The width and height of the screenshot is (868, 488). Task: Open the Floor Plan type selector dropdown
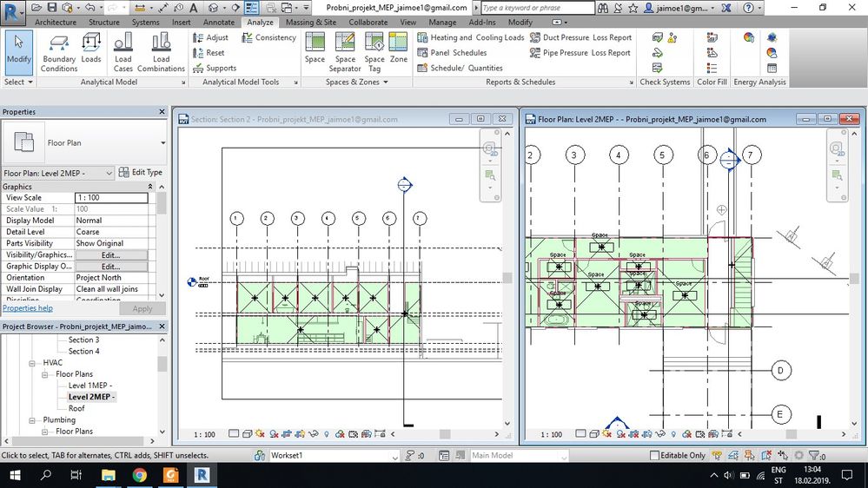pos(162,142)
